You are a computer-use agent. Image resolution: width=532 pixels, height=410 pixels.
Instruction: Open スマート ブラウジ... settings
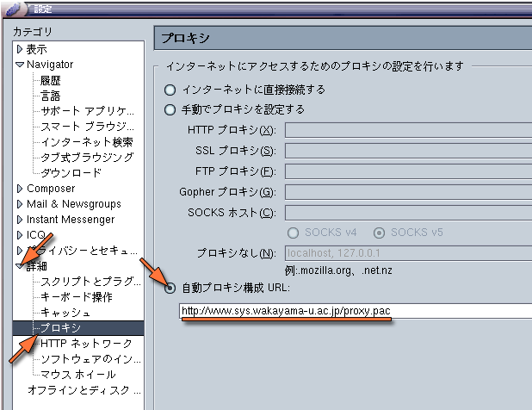(x=87, y=127)
